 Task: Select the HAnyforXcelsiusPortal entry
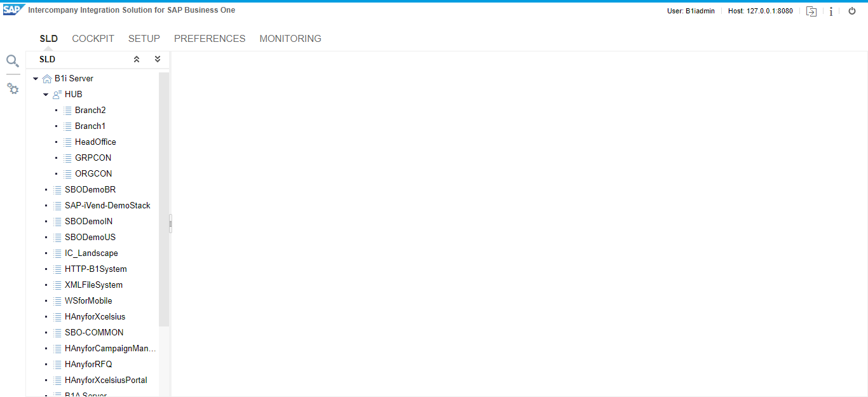click(x=106, y=380)
